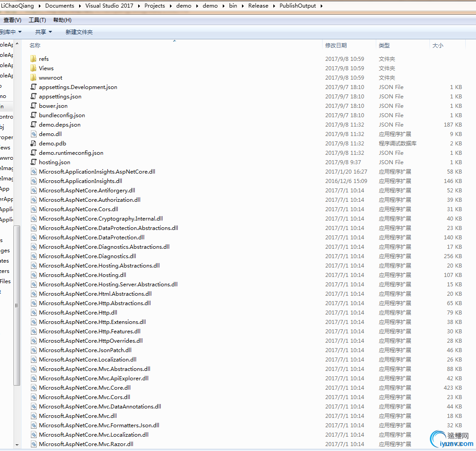
Task: Click the Microsoft.AspNetCore.Mvc.Razor.dll icon
Action: click(x=34, y=444)
